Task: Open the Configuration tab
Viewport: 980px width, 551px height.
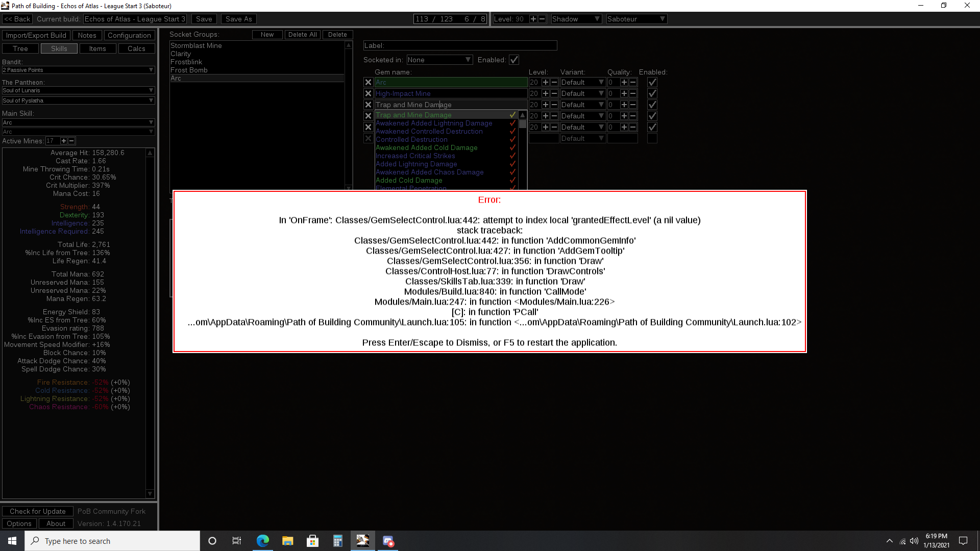Action: (x=129, y=35)
